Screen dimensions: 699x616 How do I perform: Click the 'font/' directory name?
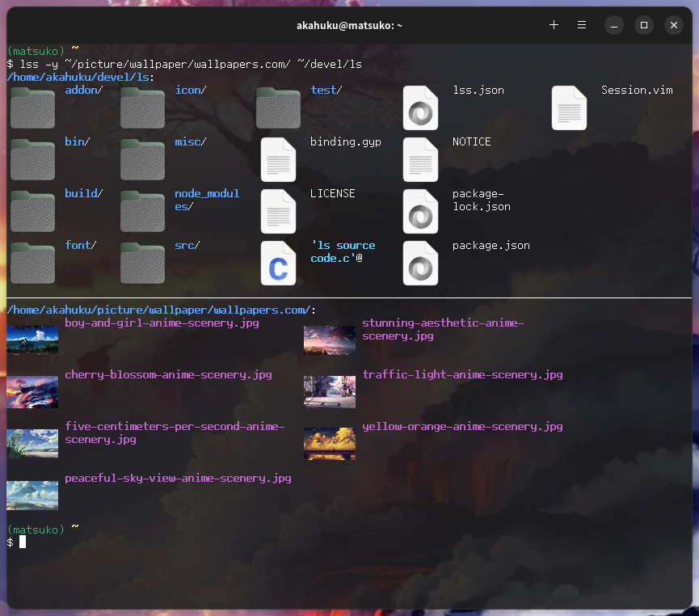tap(81, 245)
